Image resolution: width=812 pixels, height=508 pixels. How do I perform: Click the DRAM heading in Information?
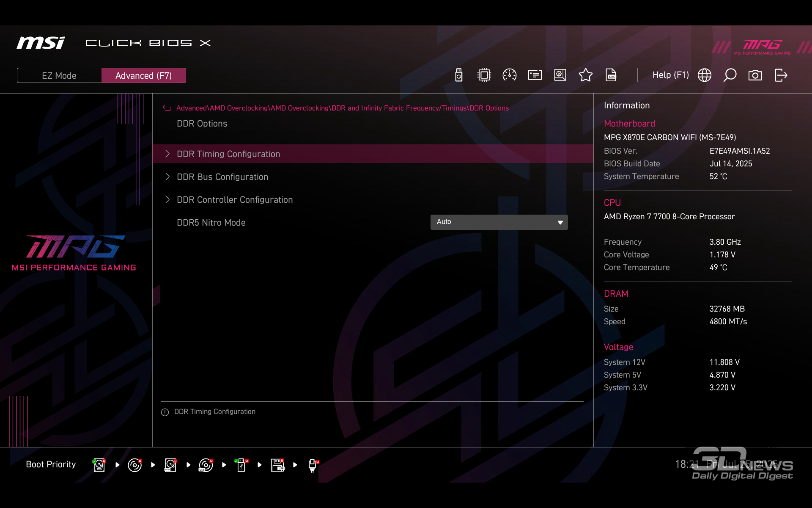616,294
